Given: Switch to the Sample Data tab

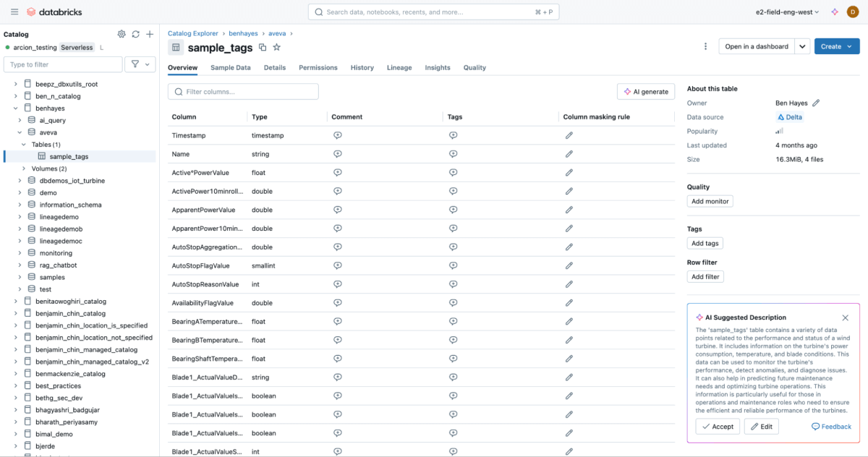Looking at the screenshot, I should point(231,67).
